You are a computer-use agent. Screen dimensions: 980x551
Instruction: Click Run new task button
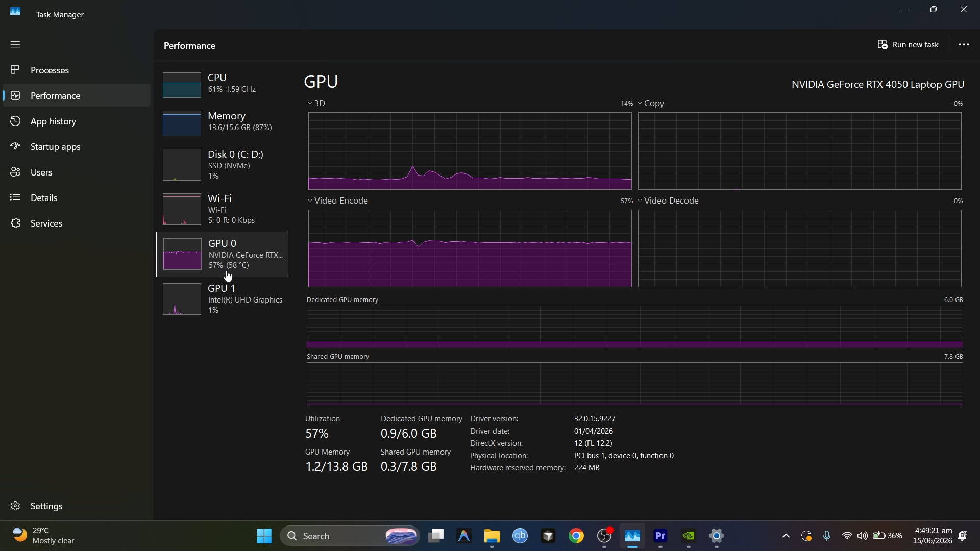click(909, 45)
